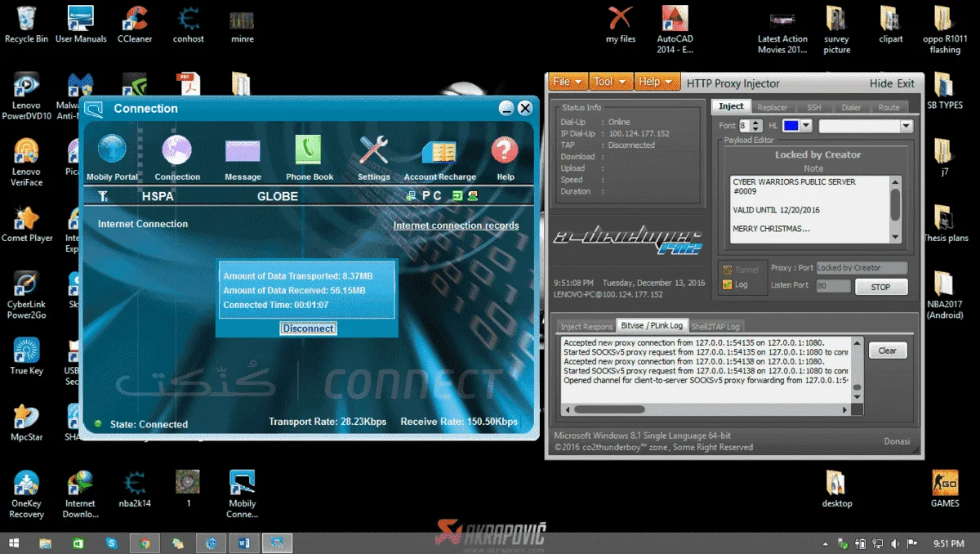The image size is (980, 554).
Task: Open Word from the taskbar
Action: coord(245,543)
